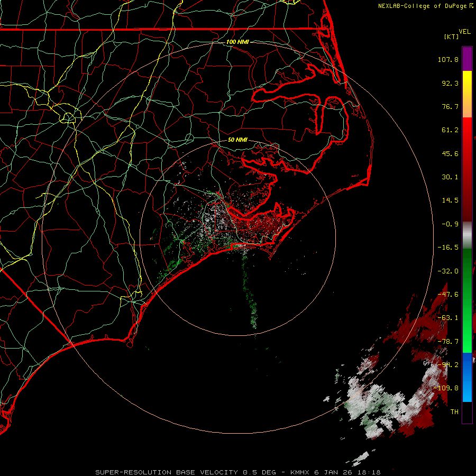Screen dimensions: 476x476
Task: Click the yellow-orange segment of the color bar
Action: click(x=467, y=94)
